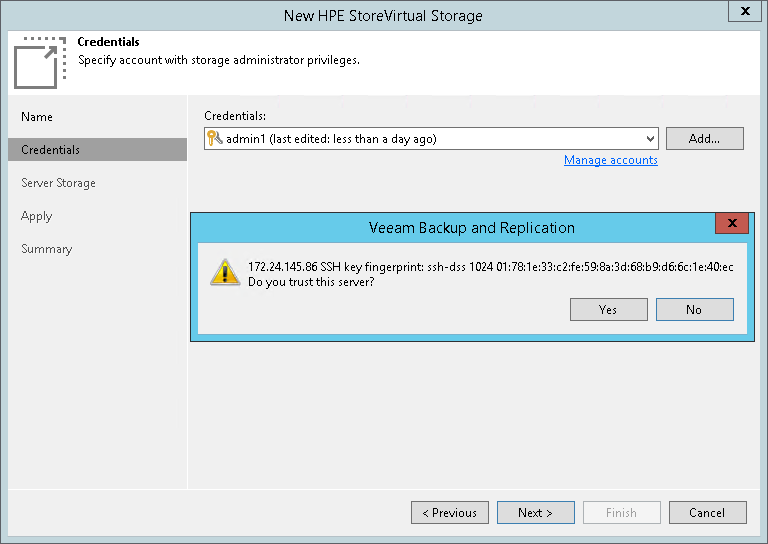This screenshot has height=544, width=768.
Task: Click the storage wizard icon in header
Action: click(36, 61)
